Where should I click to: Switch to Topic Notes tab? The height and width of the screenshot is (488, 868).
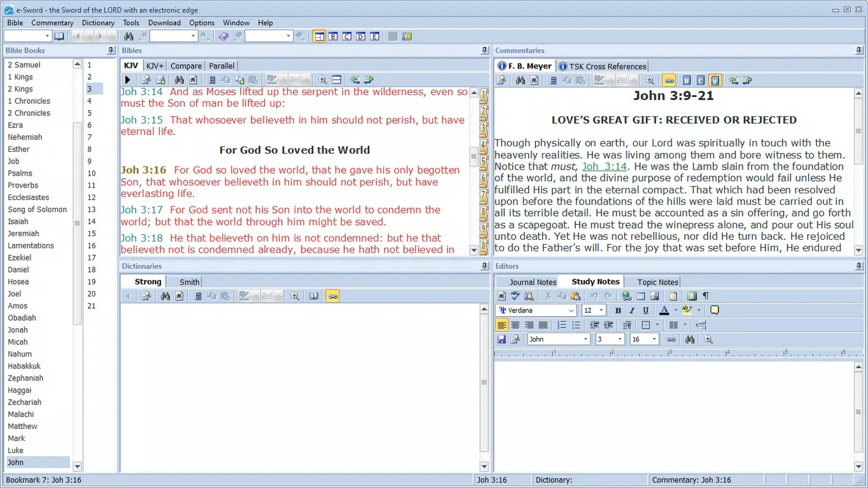pyautogui.click(x=657, y=282)
